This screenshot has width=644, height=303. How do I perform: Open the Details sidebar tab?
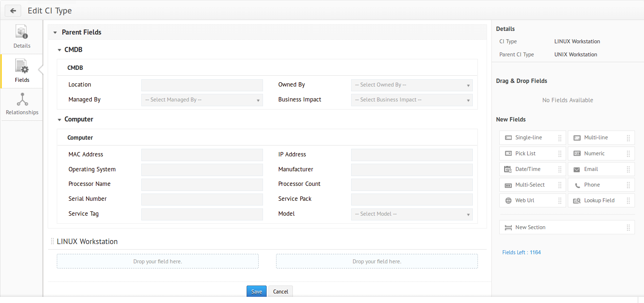(22, 37)
